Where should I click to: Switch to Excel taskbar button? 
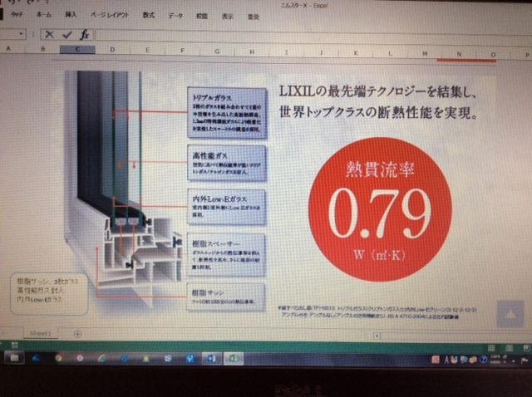coord(234,358)
